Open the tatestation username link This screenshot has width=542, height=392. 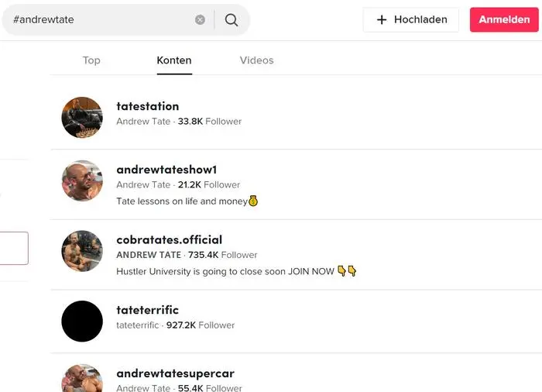coord(148,106)
